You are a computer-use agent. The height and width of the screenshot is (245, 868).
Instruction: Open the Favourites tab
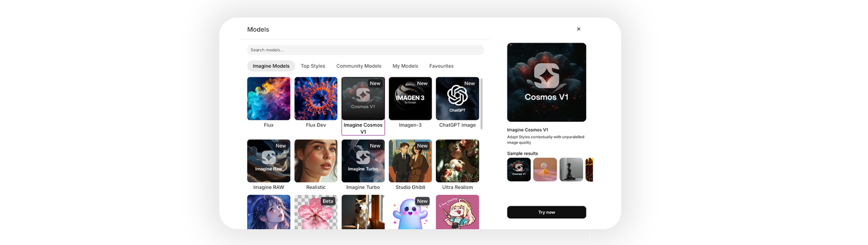click(x=441, y=66)
